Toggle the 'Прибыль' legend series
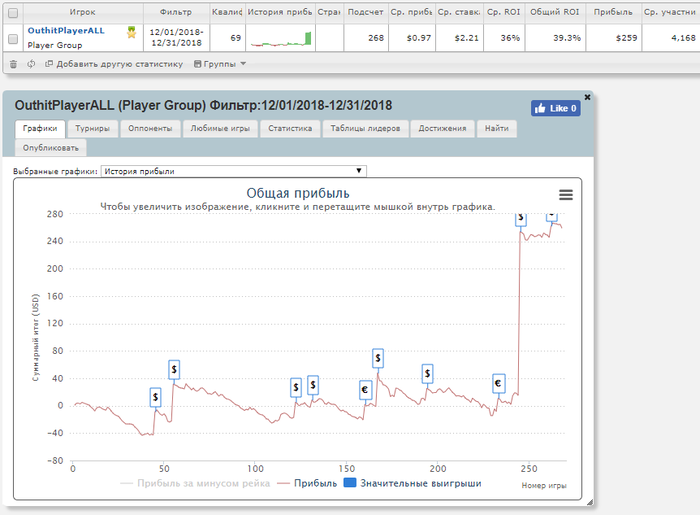Screen dimensions: 700x515 tap(307, 483)
